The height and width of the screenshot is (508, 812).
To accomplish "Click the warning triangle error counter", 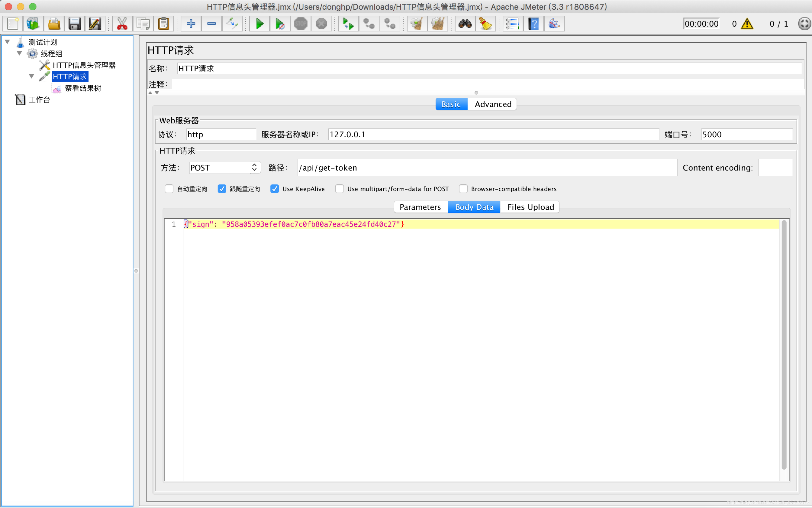I will click(747, 24).
